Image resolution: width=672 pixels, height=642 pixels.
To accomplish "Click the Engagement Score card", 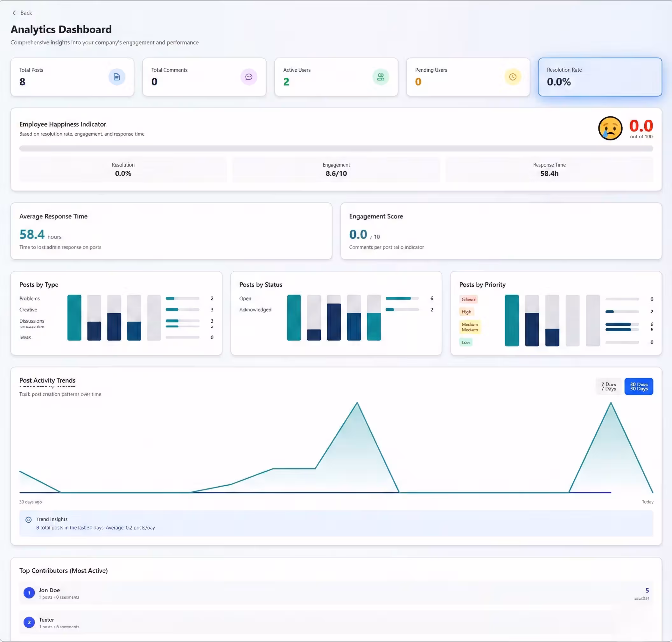I will coord(501,231).
